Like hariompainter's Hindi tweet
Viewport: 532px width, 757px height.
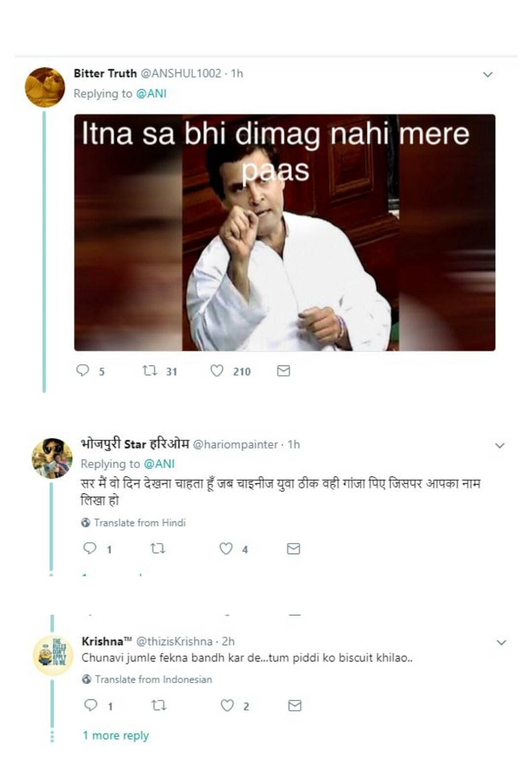(226, 548)
